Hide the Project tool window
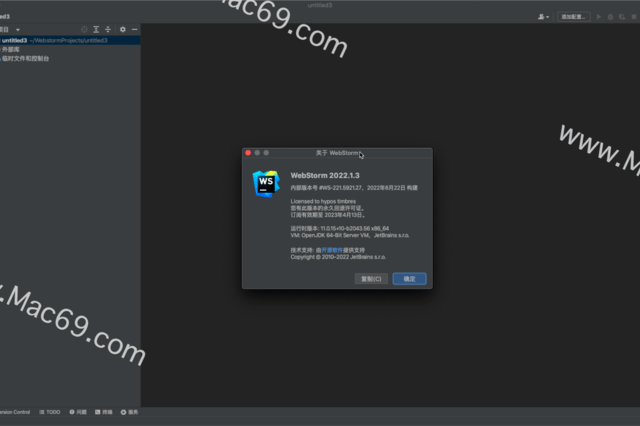This screenshot has height=426, width=640. coord(135,29)
